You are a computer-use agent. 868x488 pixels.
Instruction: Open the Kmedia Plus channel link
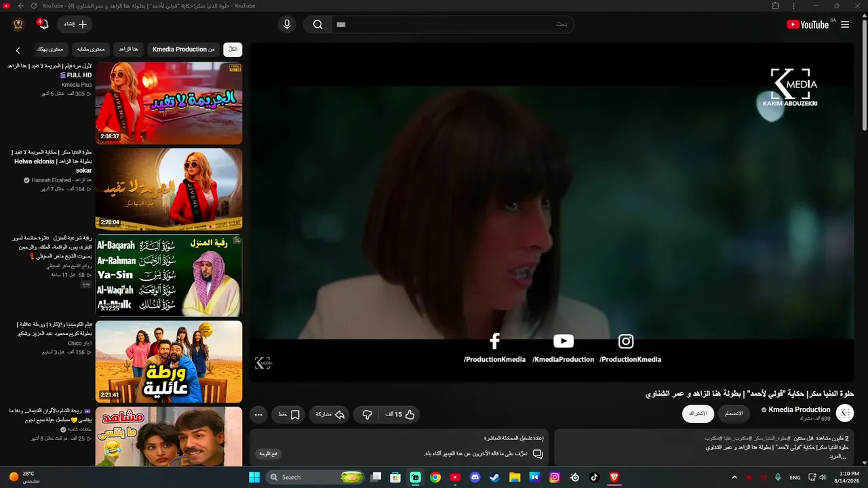[x=77, y=85]
